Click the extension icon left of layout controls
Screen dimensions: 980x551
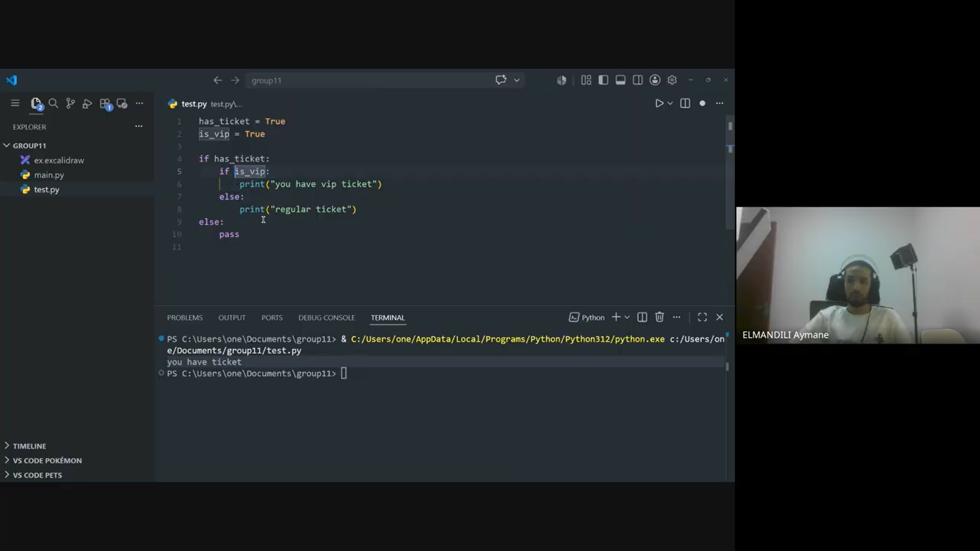pos(561,81)
